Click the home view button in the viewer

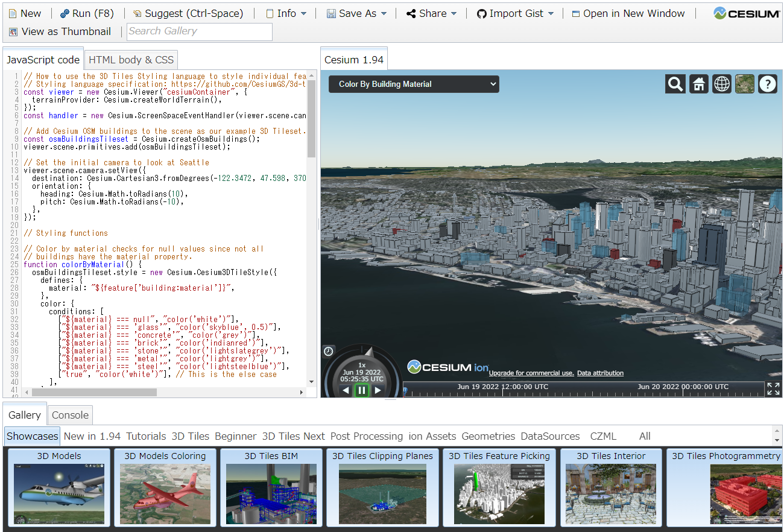point(698,84)
